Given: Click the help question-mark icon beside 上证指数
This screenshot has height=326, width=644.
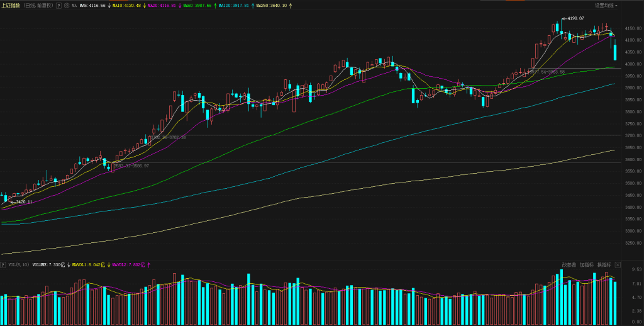Looking at the screenshot, I should point(58,5).
